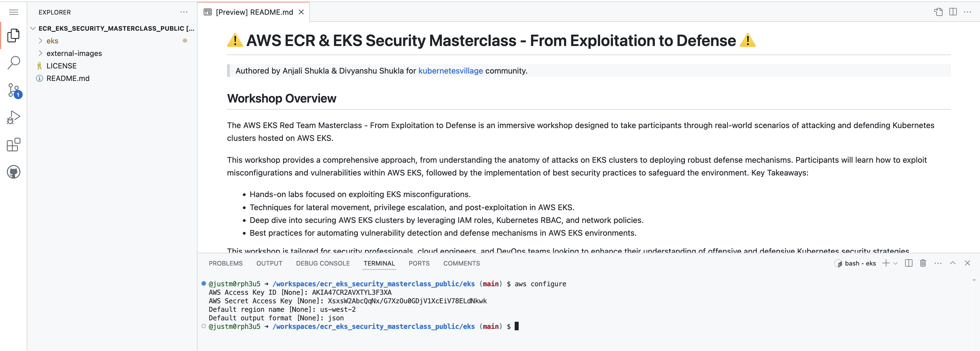The image size is (980, 351).
Task: Toggle split editor right layout
Action: click(x=952, y=12)
